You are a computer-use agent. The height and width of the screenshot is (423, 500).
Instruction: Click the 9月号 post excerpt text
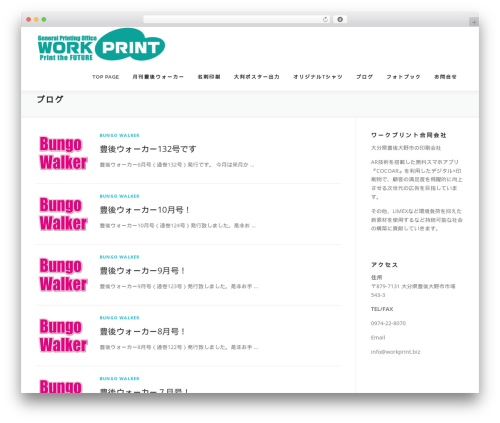coord(179,286)
